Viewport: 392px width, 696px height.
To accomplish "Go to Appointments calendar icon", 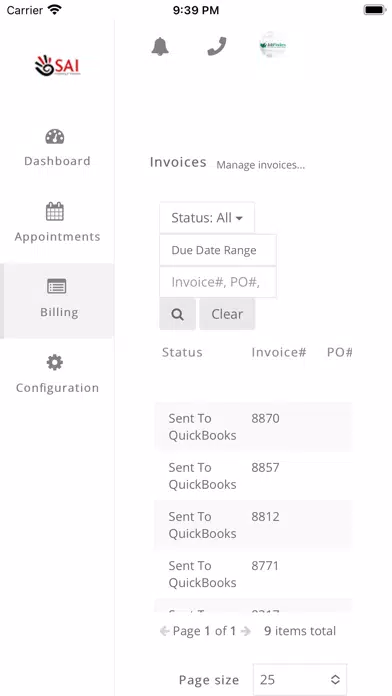I will click(55, 211).
